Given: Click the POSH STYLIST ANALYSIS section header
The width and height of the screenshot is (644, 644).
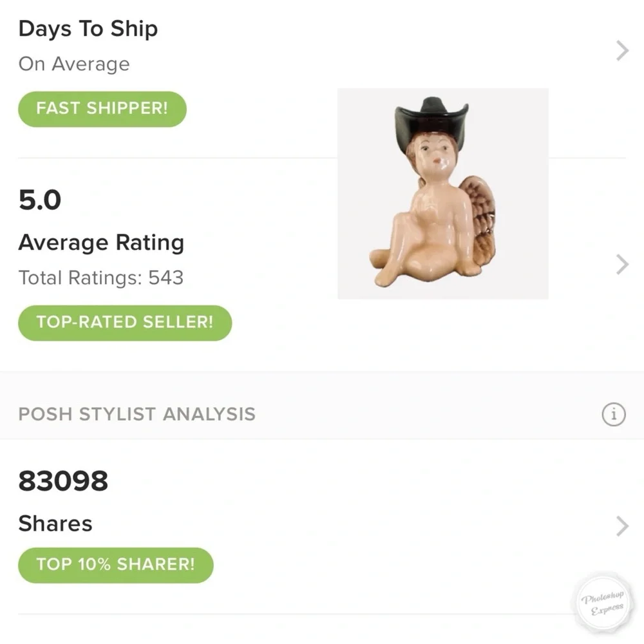Looking at the screenshot, I should (x=137, y=413).
